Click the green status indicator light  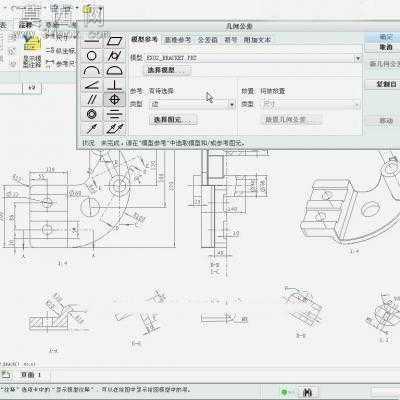tap(284, 392)
